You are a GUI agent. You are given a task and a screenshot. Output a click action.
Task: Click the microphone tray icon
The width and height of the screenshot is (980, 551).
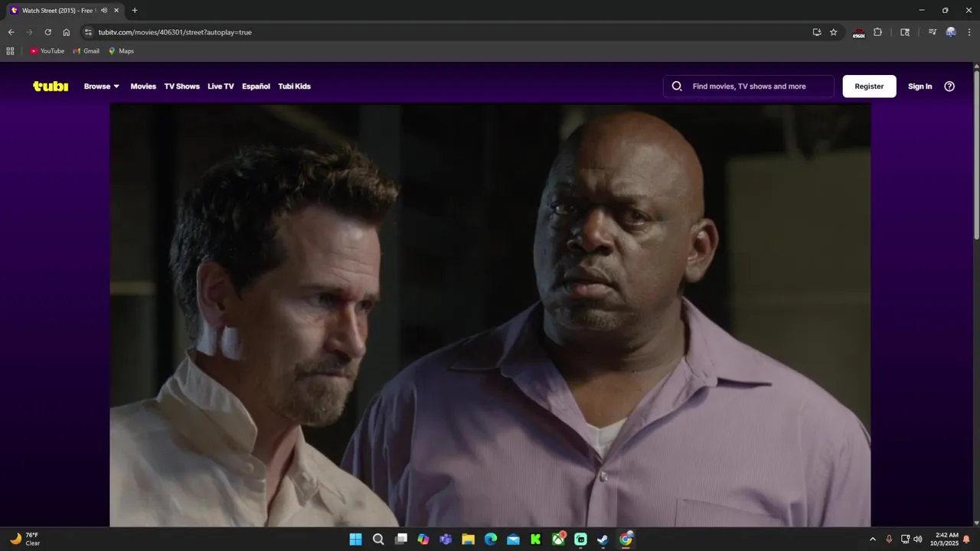click(889, 540)
